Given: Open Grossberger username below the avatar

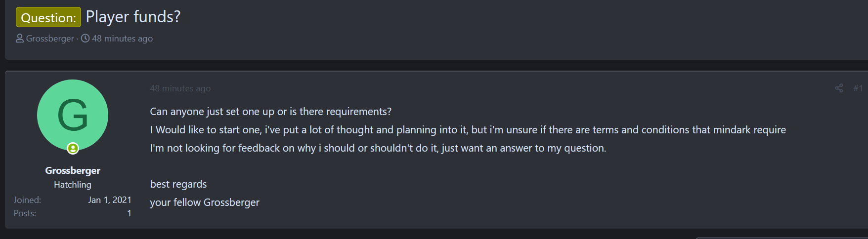Looking at the screenshot, I should coord(73,170).
